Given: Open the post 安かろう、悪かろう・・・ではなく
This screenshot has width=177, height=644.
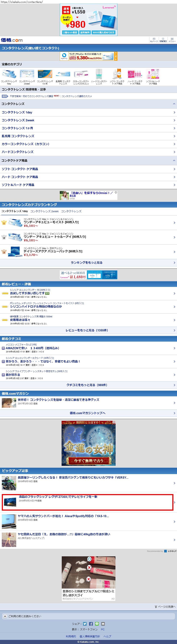Looking at the screenshot, I should [x=89, y=361].
